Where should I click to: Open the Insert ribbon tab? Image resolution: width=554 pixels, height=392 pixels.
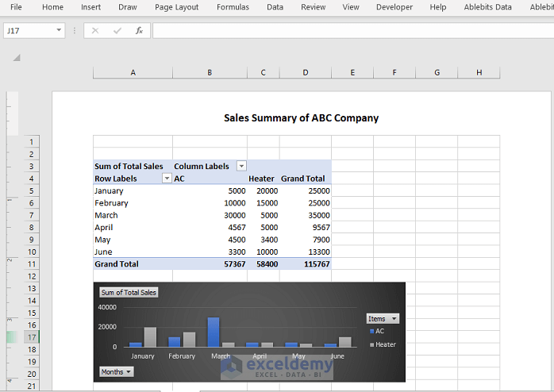(x=90, y=7)
